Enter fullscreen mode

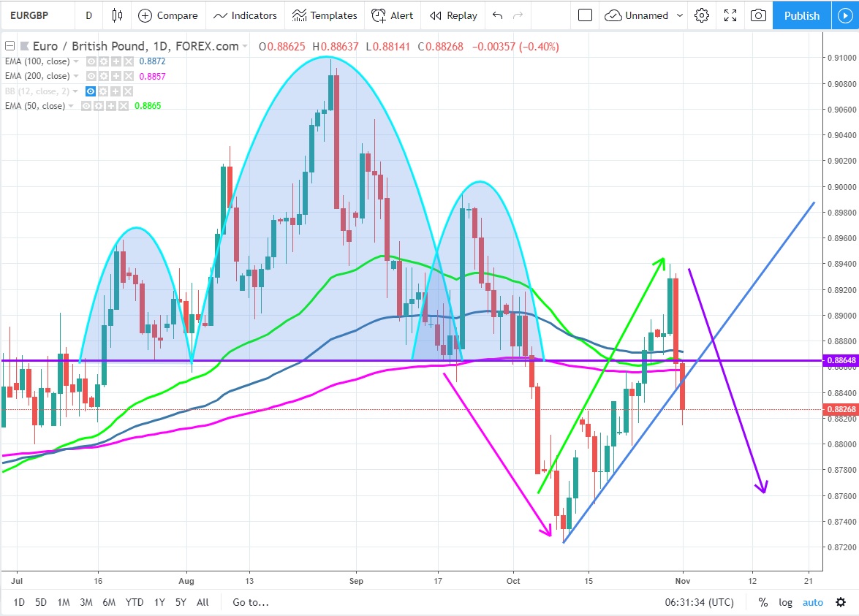pos(730,15)
